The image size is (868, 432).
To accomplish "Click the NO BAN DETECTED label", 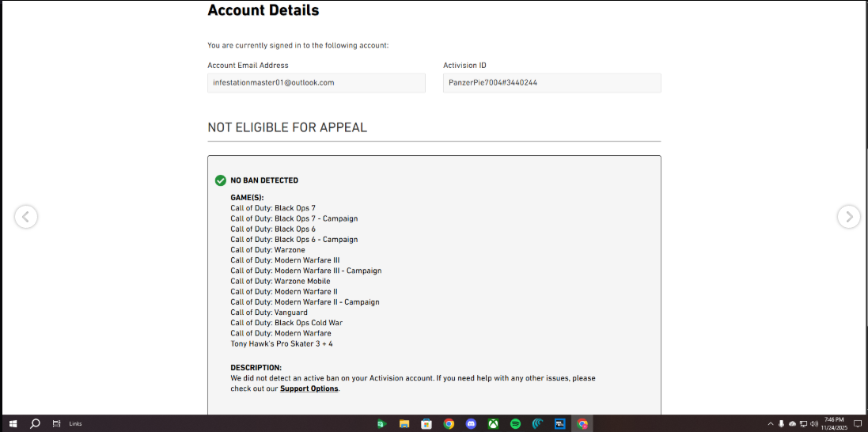I will [x=264, y=180].
